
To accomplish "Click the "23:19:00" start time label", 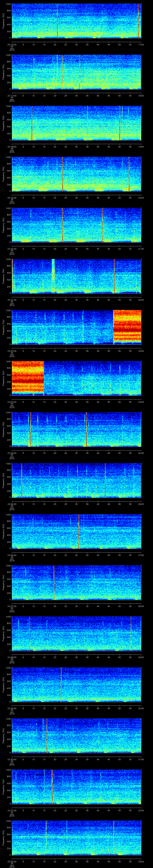I will (12, 198).
